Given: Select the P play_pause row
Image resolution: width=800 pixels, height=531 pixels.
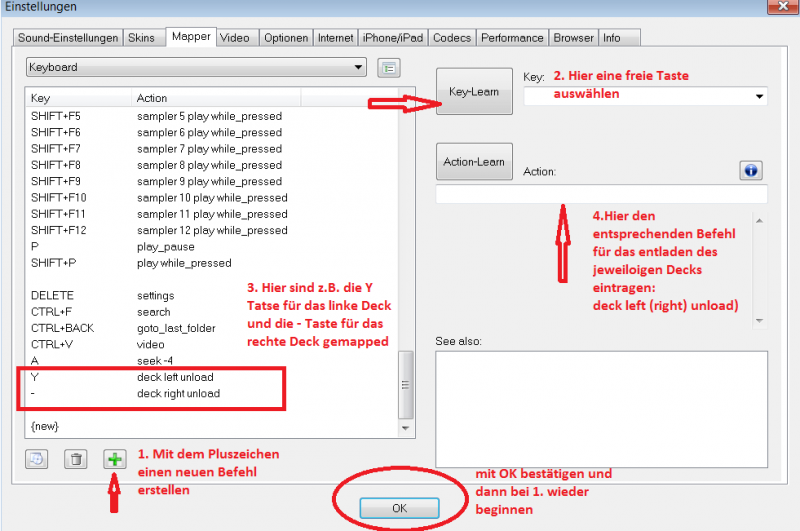Looking at the screenshot, I should (211, 247).
